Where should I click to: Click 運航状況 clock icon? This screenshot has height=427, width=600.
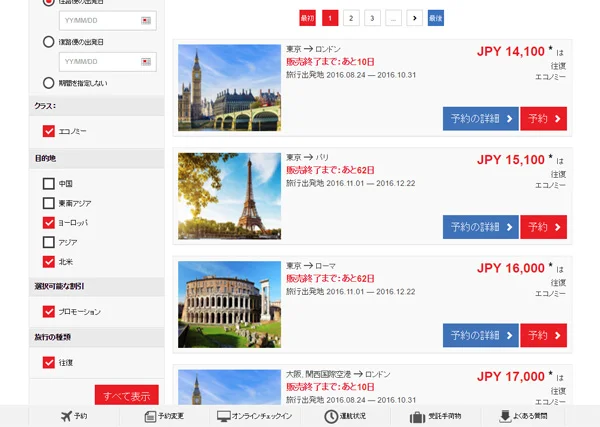click(x=331, y=416)
